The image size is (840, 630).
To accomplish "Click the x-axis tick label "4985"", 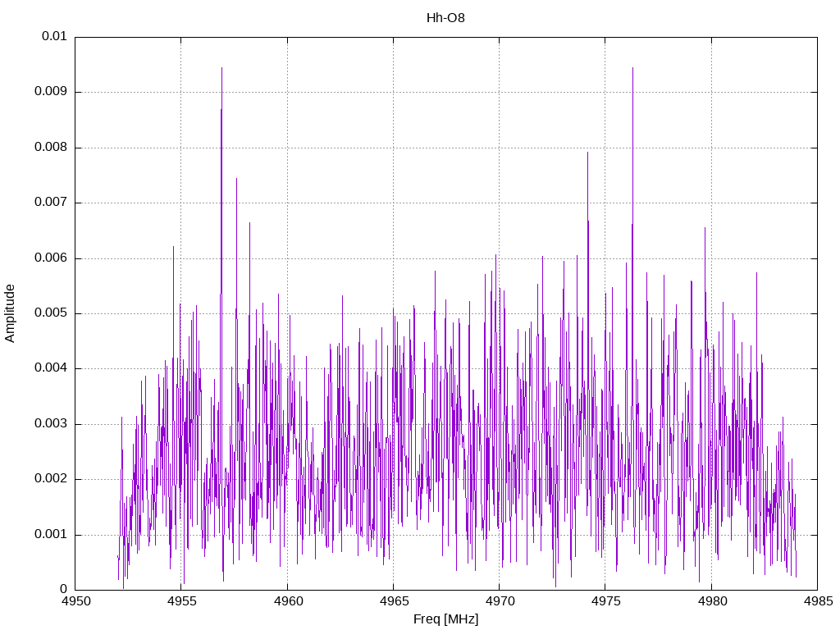I will point(818,601).
